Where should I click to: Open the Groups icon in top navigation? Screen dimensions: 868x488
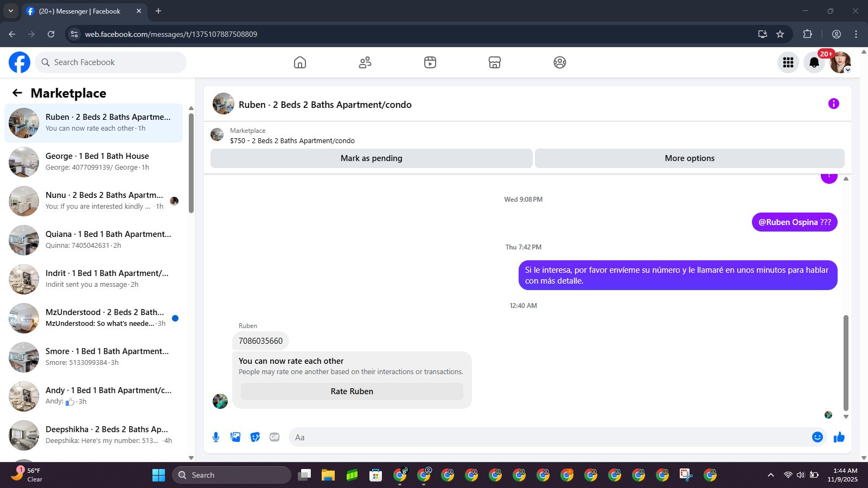pyautogui.click(x=560, y=62)
